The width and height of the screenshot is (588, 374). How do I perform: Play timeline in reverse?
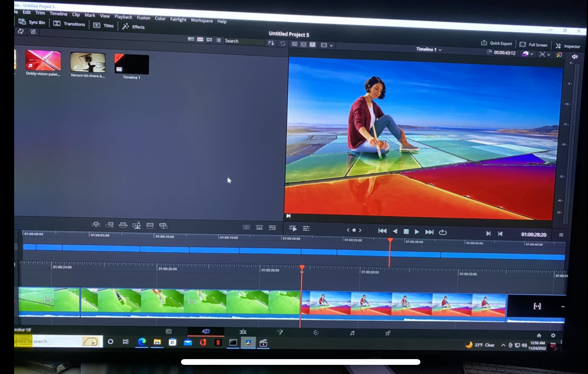[x=395, y=231]
